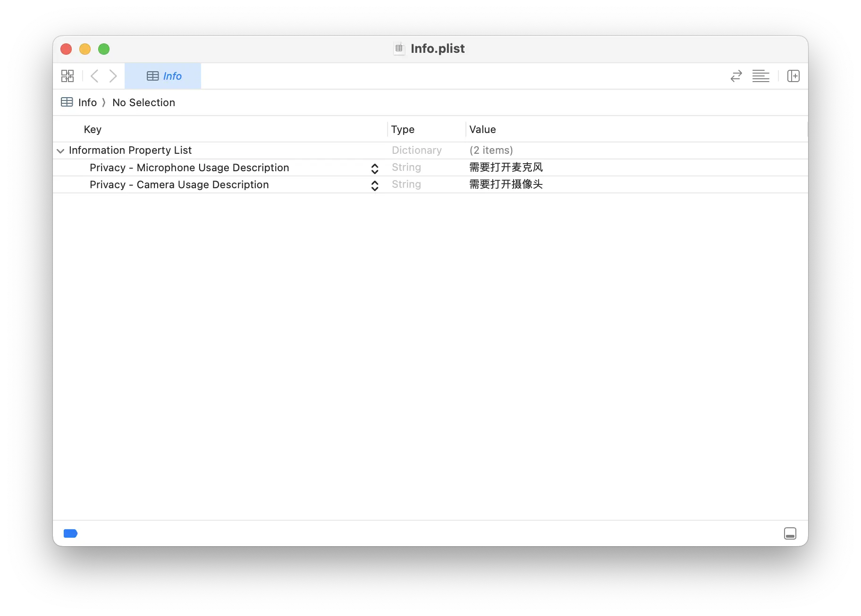Zoom the window with the green button
The height and width of the screenshot is (616, 861).
pyautogui.click(x=104, y=49)
